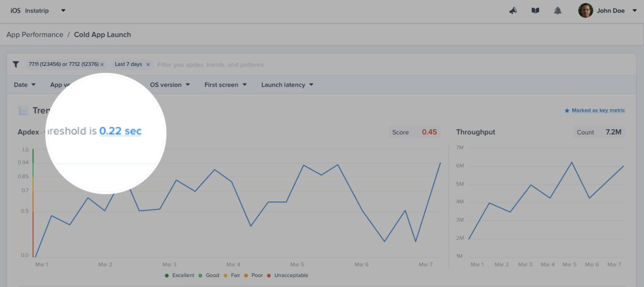The width and height of the screenshot is (644, 287).
Task: Click the megaphone announcements icon
Action: (513, 11)
